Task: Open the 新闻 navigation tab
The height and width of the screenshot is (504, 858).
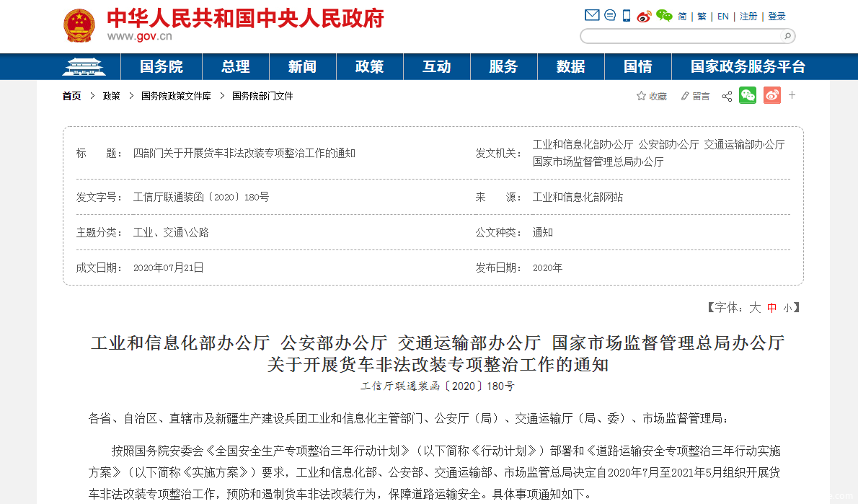Action: 303,67
